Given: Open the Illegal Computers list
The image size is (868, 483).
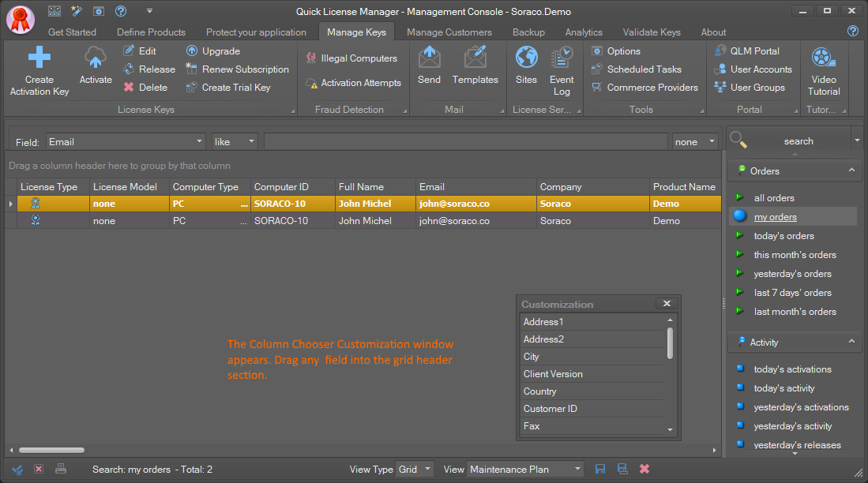Looking at the screenshot, I should point(351,58).
